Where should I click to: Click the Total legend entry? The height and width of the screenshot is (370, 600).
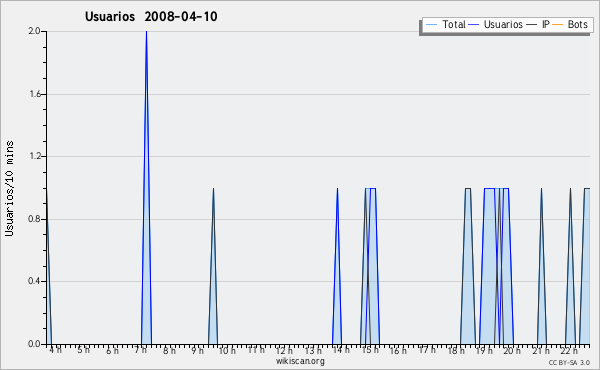click(446, 25)
